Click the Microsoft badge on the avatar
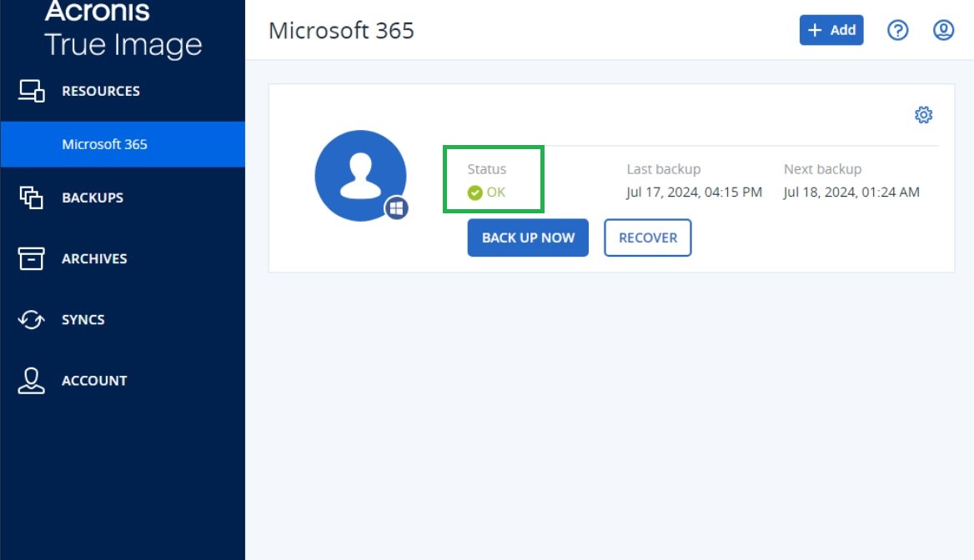This screenshot has width=974, height=560. [x=397, y=208]
